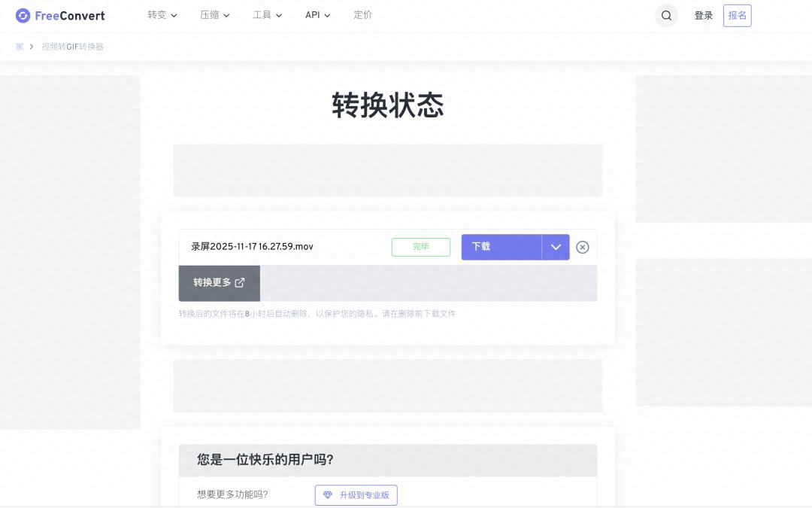Click the 报名 sign-up button
812x508 pixels.
coord(738,16)
